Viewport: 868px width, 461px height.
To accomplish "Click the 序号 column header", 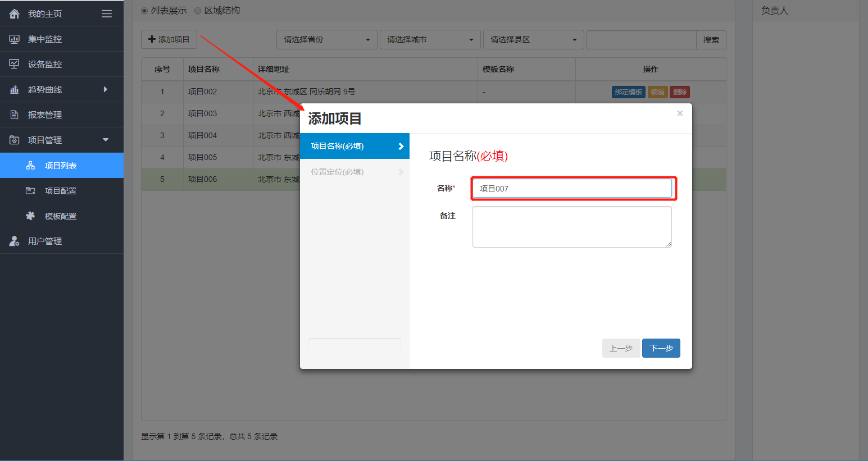I will point(162,69).
